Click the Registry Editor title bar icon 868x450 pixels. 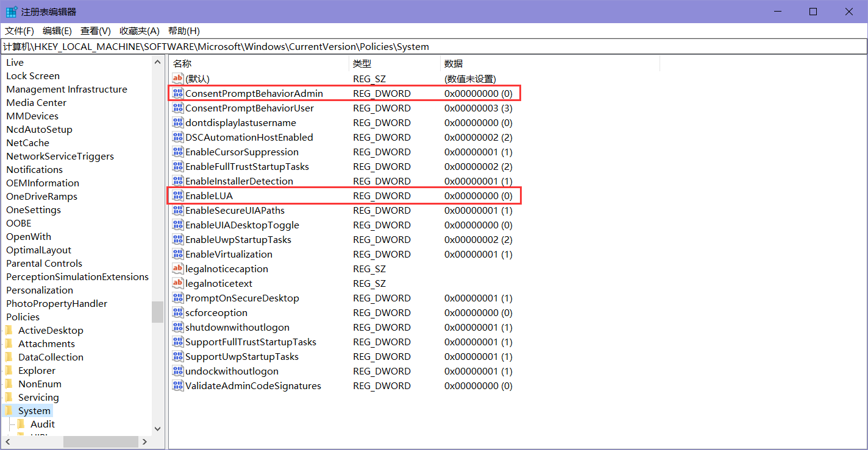(11, 12)
